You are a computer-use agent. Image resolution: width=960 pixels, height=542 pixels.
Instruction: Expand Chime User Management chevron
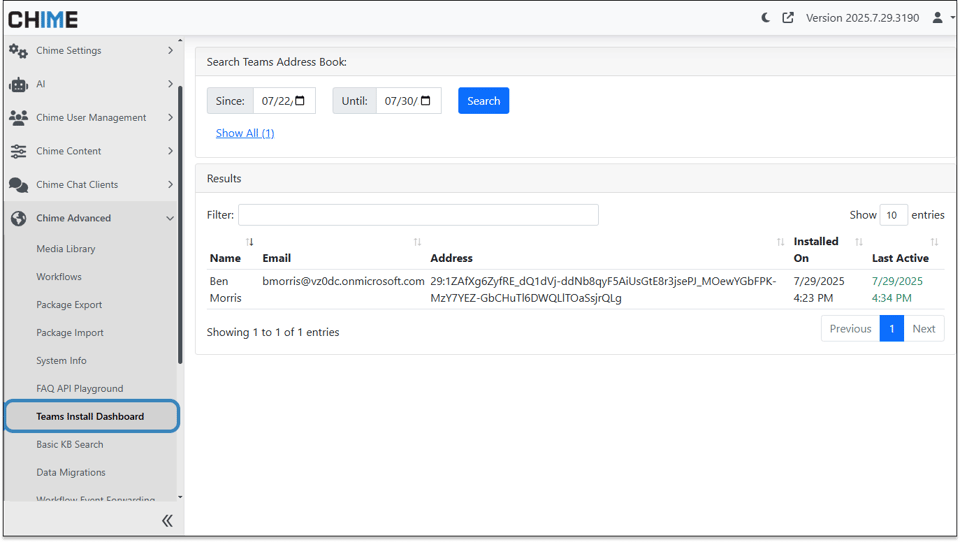tap(170, 117)
